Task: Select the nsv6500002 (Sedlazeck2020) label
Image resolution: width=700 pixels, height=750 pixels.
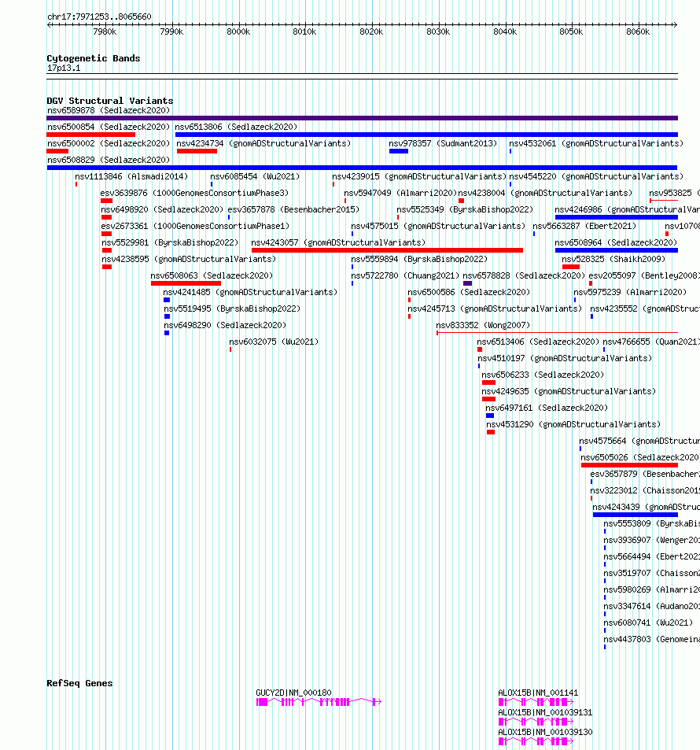Action: click(x=109, y=143)
